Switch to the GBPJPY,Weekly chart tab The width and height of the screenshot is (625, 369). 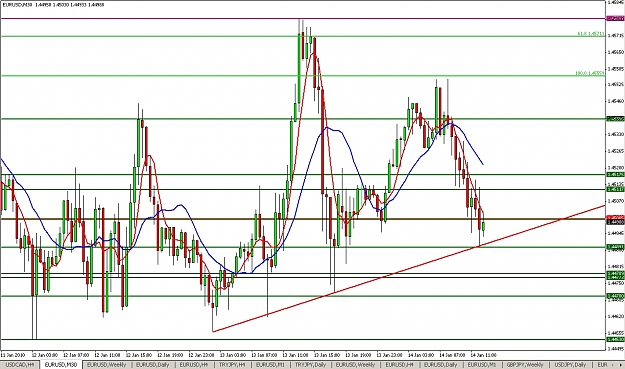point(525,365)
